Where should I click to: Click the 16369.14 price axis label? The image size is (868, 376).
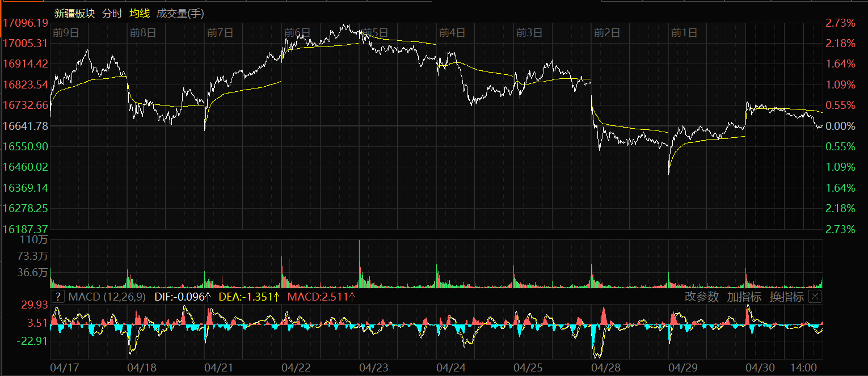click(x=26, y=187)
